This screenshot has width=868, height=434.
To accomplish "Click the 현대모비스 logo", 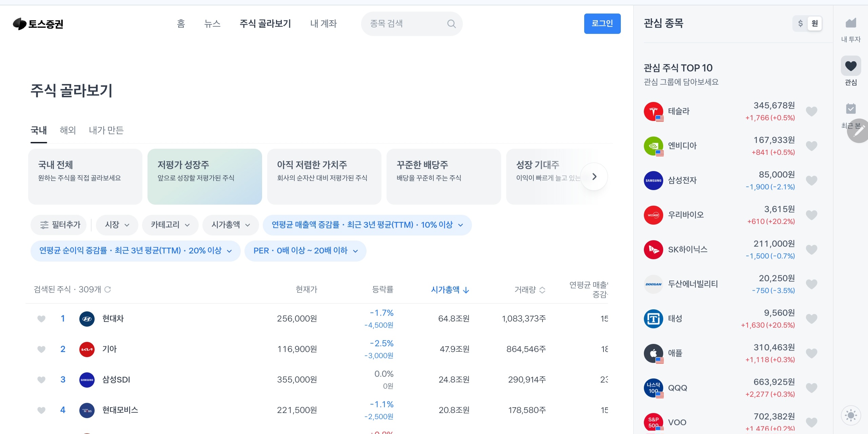I will pos(87,410).
